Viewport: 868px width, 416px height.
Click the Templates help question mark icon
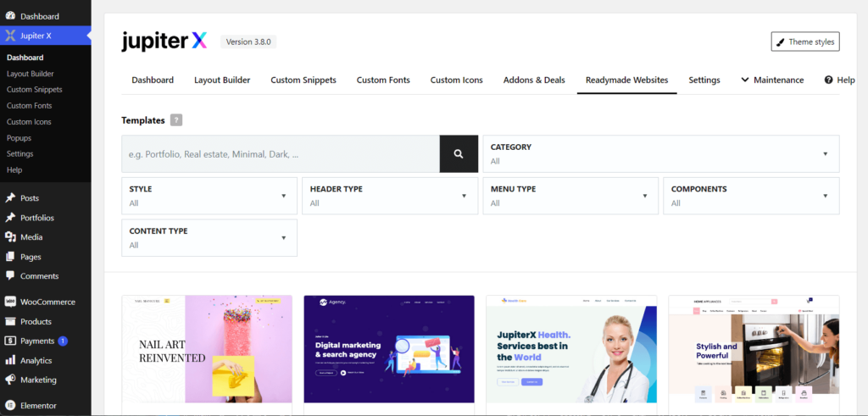click(176, 120)
